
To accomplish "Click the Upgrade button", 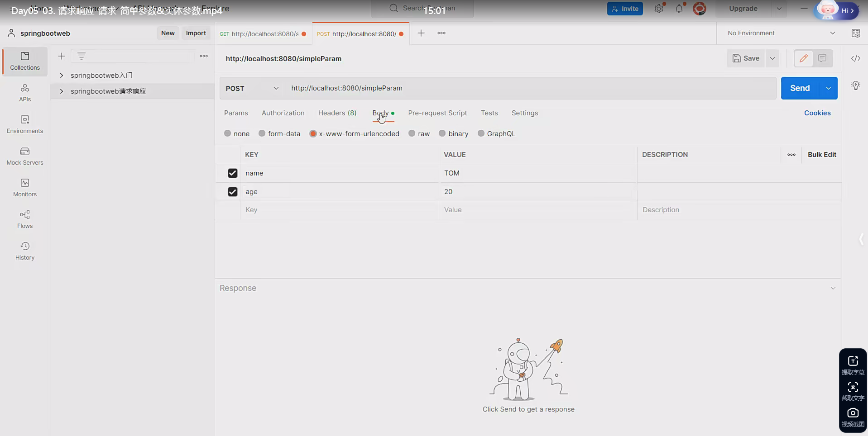I will (743, 9).
